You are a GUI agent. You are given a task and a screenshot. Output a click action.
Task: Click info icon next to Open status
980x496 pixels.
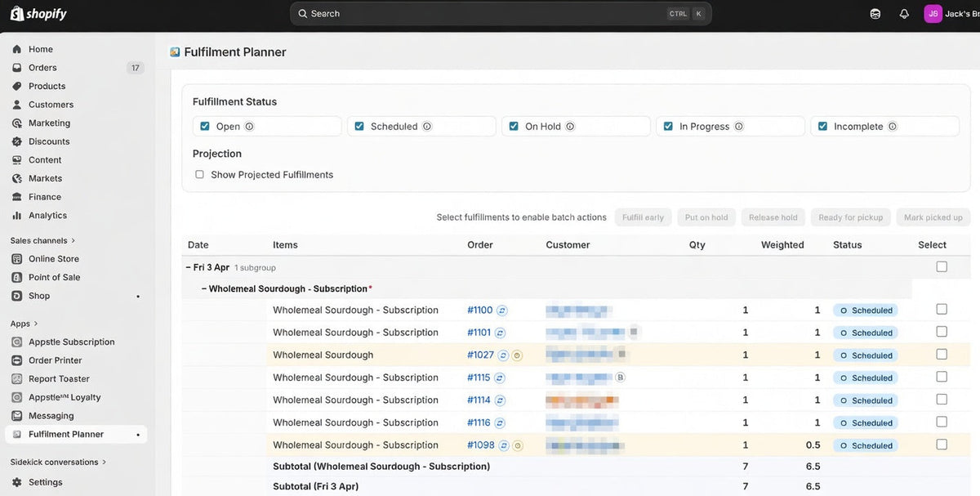[x=249, y=127]
